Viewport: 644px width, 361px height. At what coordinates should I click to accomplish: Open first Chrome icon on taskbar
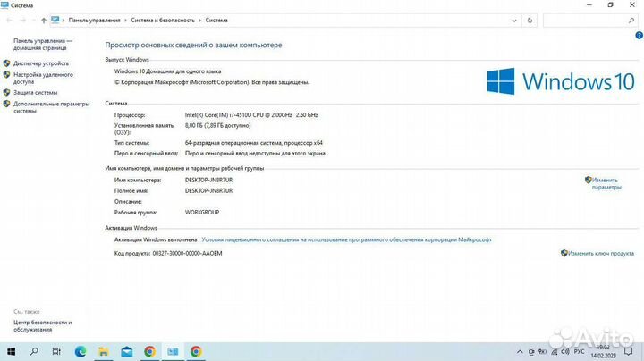pos(150,351)
